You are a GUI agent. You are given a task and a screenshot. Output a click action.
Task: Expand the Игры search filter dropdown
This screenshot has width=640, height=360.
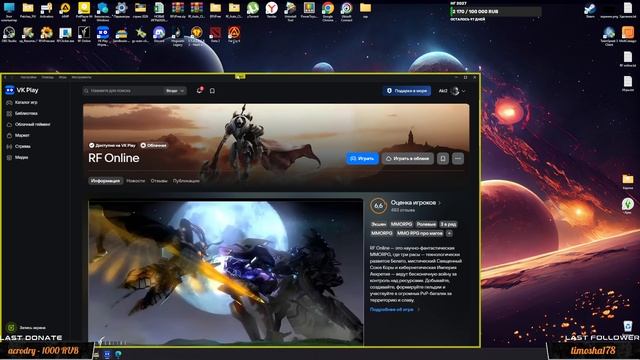point(175,91)
